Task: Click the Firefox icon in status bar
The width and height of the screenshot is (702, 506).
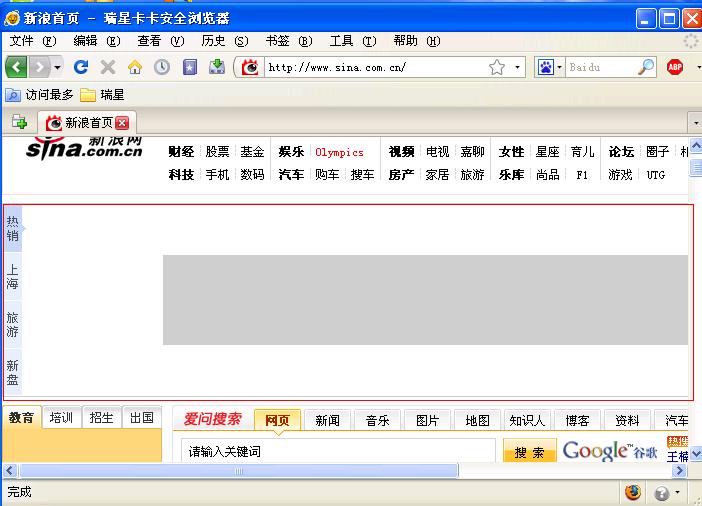Action: [633, 493]
